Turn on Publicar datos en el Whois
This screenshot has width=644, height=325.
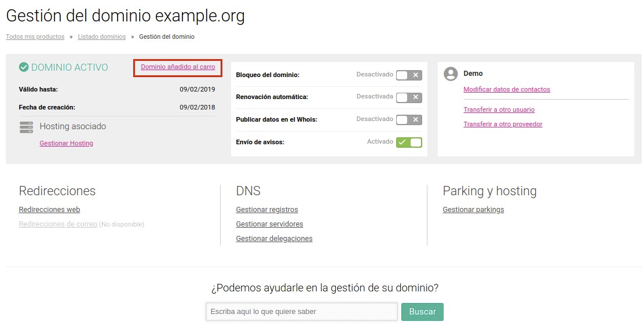(409, 119)
